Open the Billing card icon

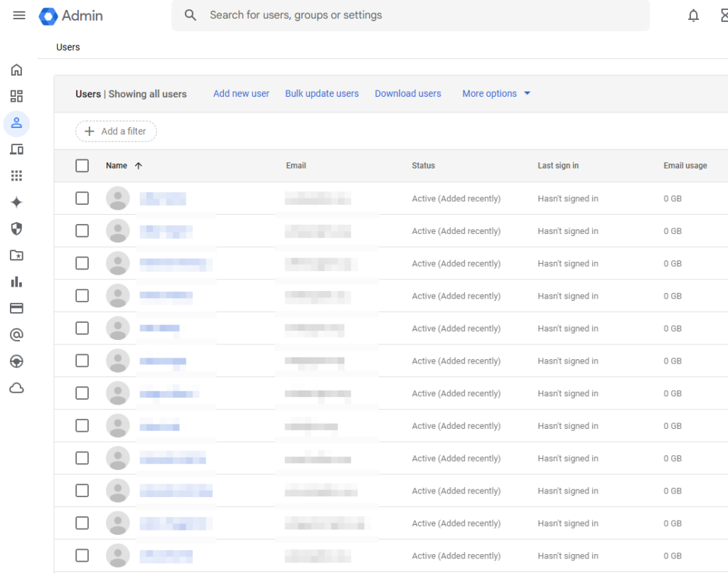tap(16, 308)
